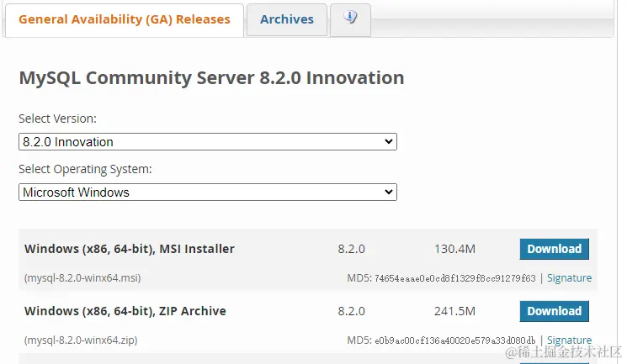This screenshot has height=364, width=627.
Task: Click the Select Operating System label
Action: 85,169
